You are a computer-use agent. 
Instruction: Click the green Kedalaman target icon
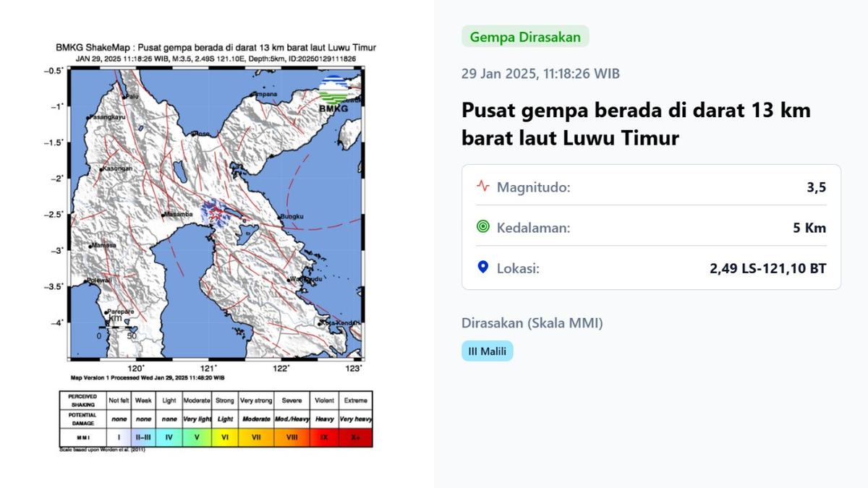click(x=482, y=228)
